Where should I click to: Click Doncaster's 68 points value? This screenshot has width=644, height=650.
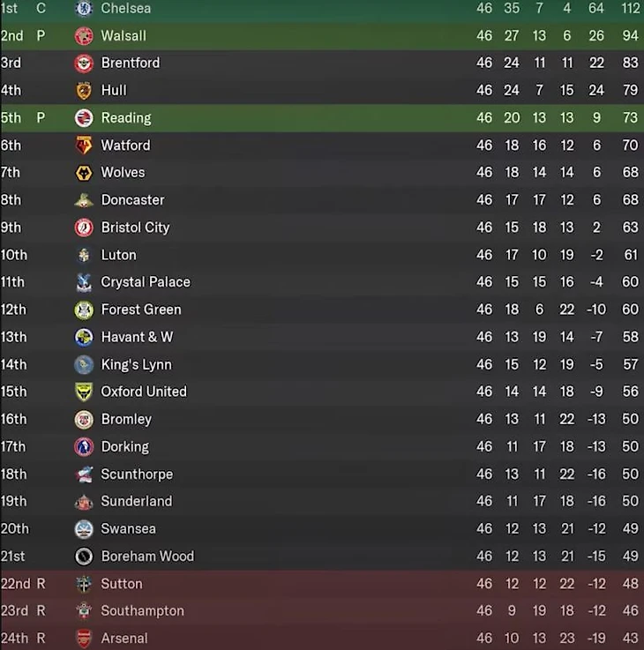pyautogui.click(x=630, y=200)
